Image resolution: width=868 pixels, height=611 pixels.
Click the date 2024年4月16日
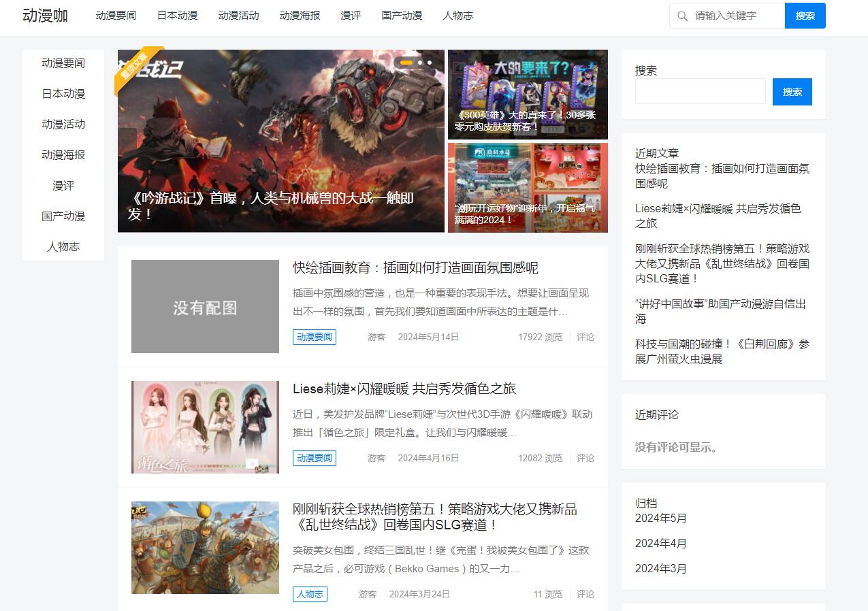point(428,458)
